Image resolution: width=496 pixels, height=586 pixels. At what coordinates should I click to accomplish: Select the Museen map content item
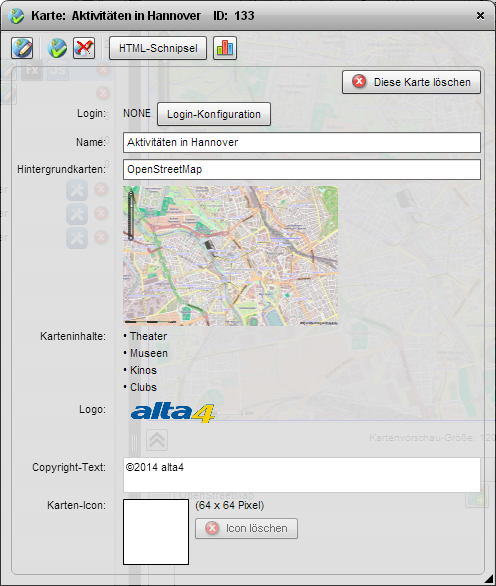pyautogui.click(x=149, y=353)
